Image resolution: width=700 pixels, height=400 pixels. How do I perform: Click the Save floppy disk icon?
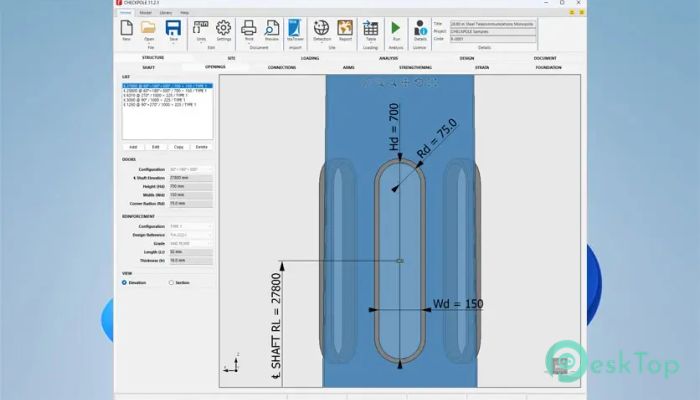[173, 28]
